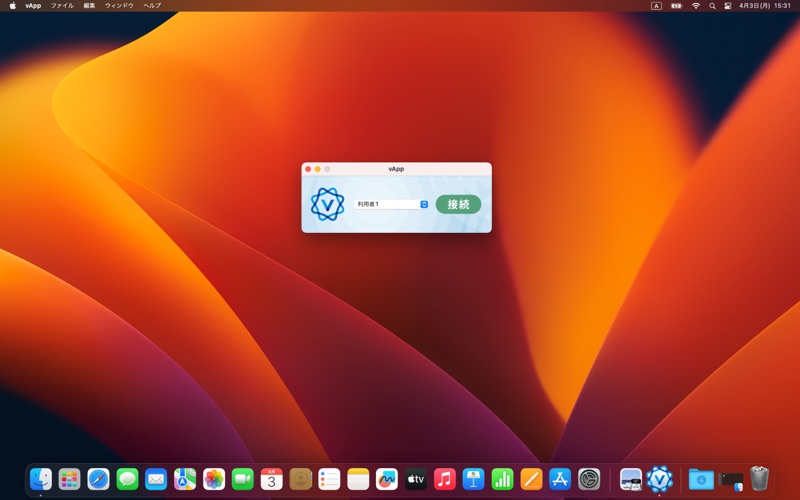Open Calendar from the Dock

pyautogui.click(x=271, y=480)
